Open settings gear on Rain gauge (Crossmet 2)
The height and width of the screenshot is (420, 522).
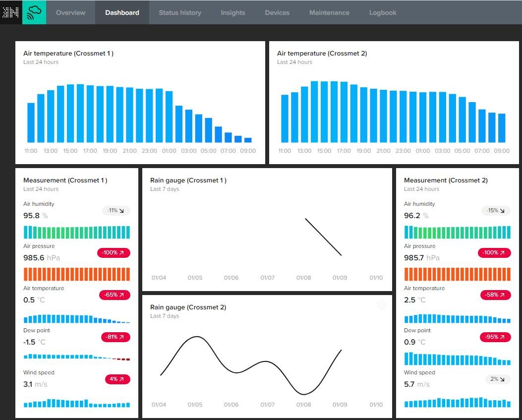point(382,305)
